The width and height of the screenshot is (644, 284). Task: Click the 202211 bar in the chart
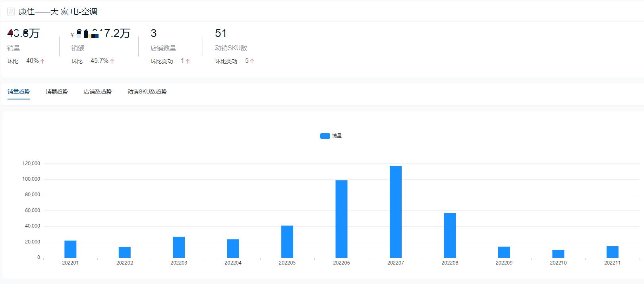[x=612, y=252]
